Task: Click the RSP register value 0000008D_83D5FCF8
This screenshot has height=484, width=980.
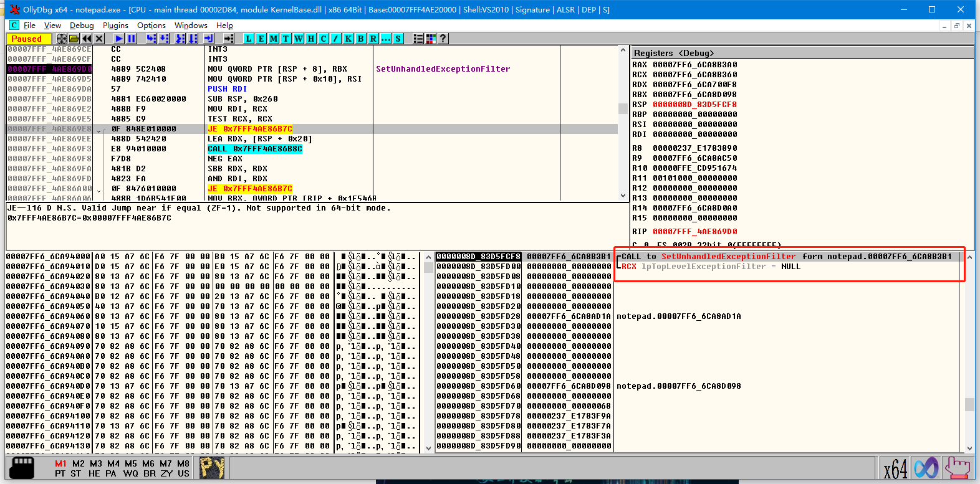Action: pyautogui.click(x=694, y=105)
